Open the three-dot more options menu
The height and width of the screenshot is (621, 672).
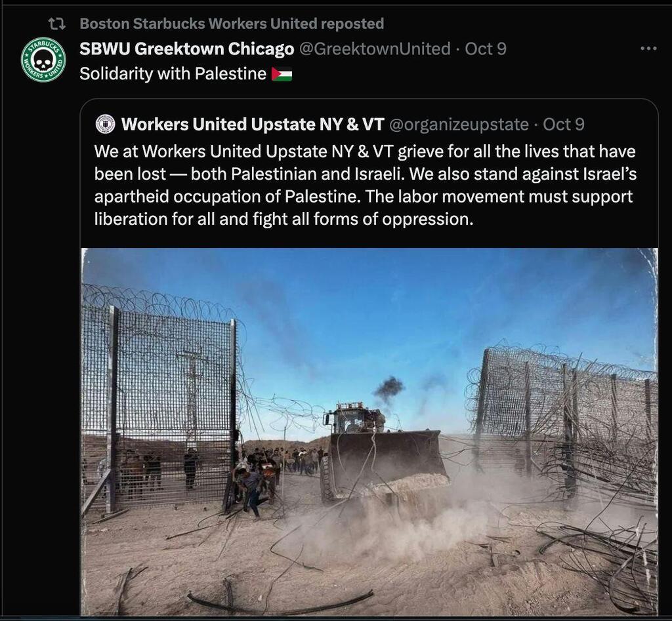[648, 49]
